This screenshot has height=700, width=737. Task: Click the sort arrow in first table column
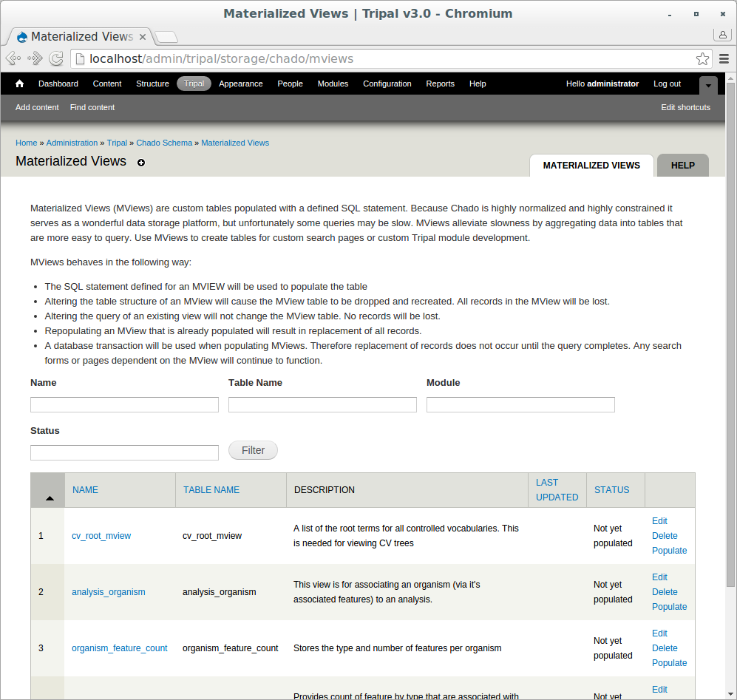pos(50,498)
